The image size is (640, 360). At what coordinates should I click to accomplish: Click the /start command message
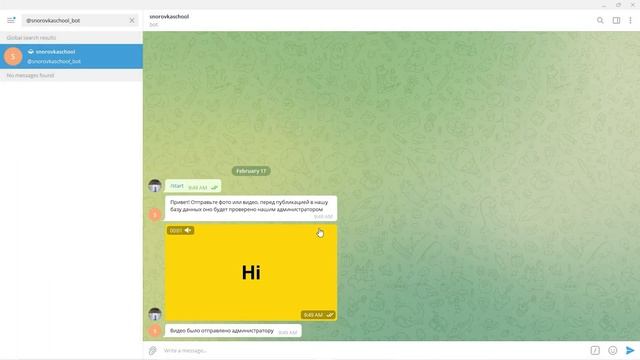(193, 186)
